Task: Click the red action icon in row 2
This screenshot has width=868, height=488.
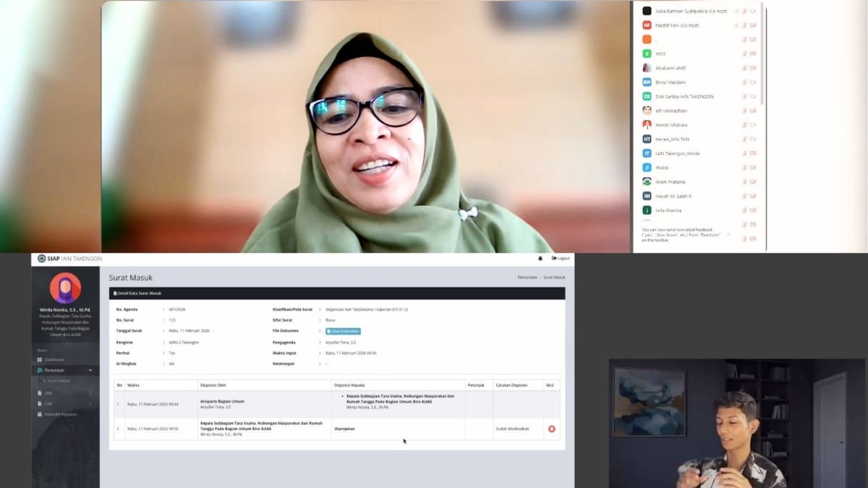Action: click(552, 429)
